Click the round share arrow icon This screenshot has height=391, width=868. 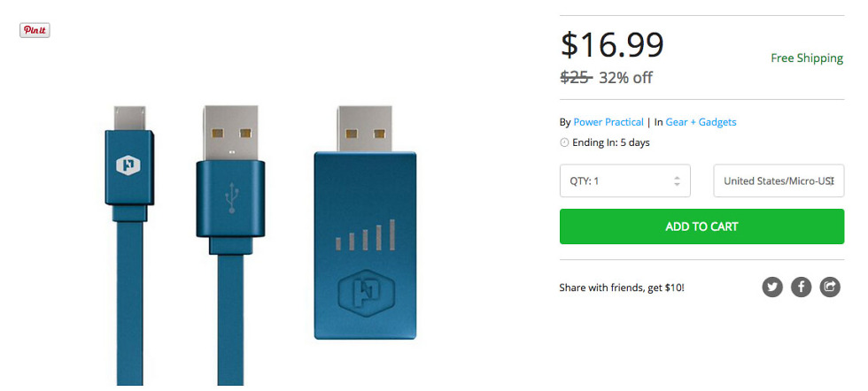pyautogui.click(x=830, y=287)
